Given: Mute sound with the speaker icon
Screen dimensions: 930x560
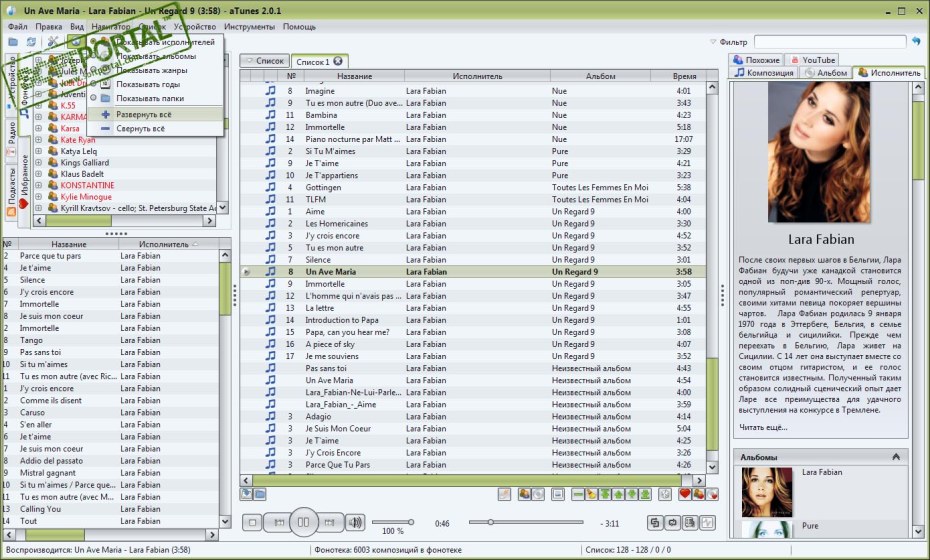Looking at the screenshot, I should click(354, 522).
